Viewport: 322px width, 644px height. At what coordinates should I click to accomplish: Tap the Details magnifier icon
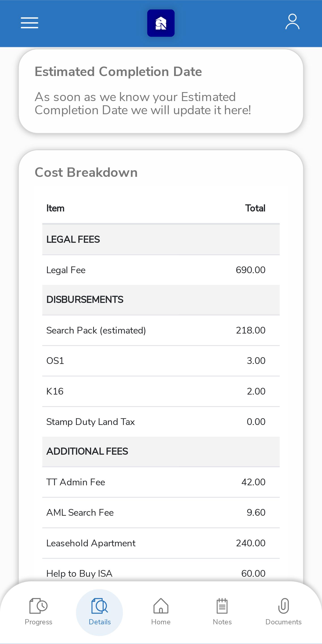click(100, 606)
